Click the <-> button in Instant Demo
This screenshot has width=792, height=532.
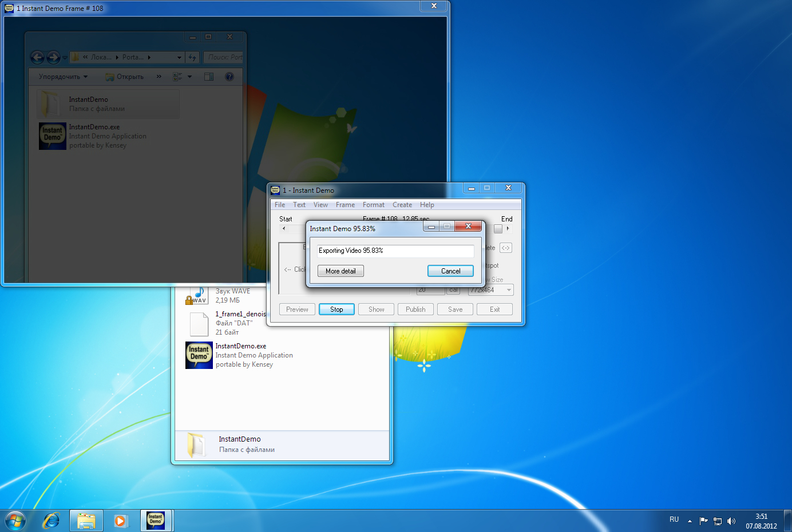tap(505, 248)
